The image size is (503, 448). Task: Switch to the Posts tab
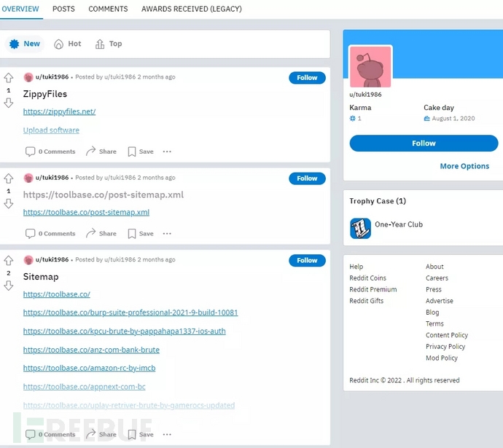pos(63,9)
